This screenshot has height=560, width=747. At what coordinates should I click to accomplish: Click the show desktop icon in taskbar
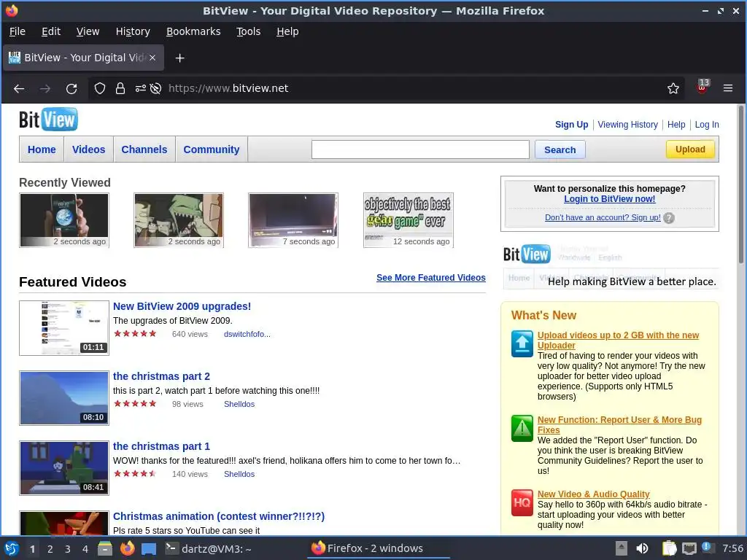point(149,548)
